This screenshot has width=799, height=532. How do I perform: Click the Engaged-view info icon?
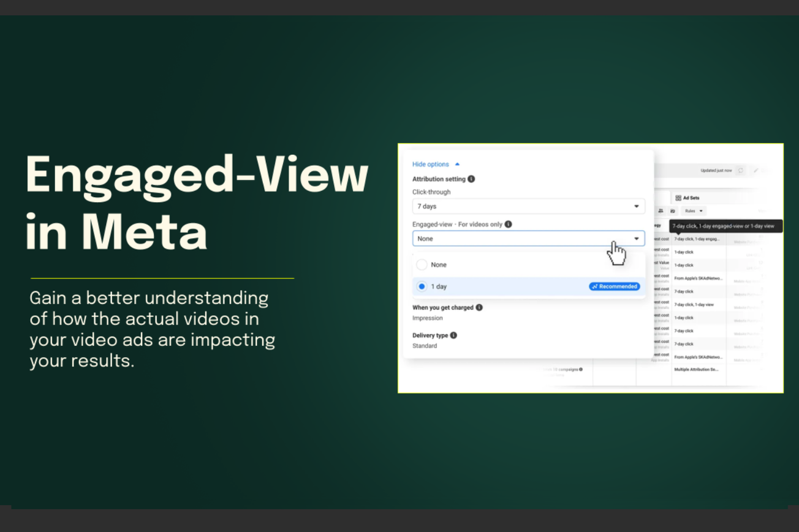[x=508, y=223]
